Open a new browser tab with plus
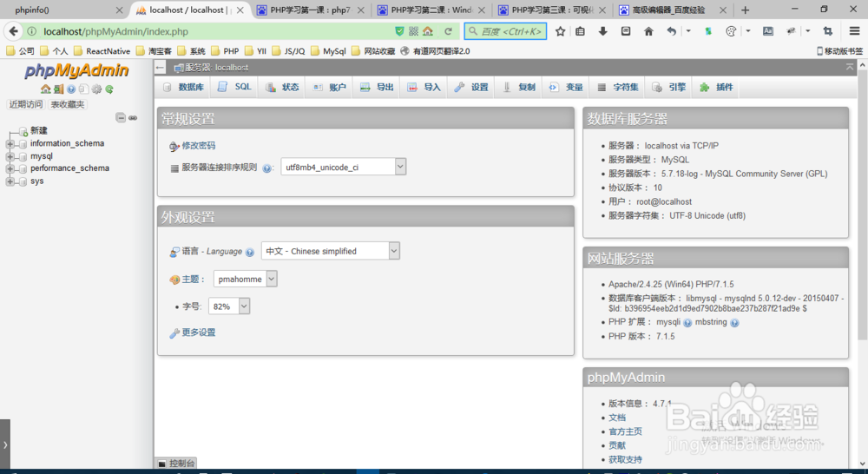868x474 pixels. click(x=745, y=10)
